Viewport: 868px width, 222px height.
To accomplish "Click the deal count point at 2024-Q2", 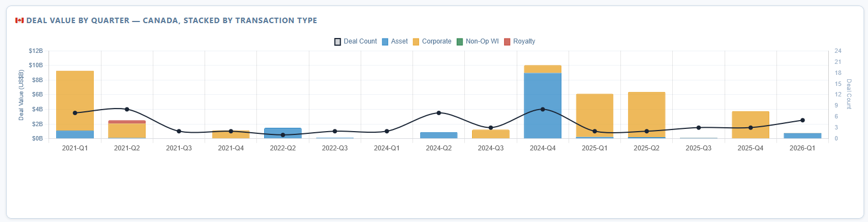I will tap(439, 113).
